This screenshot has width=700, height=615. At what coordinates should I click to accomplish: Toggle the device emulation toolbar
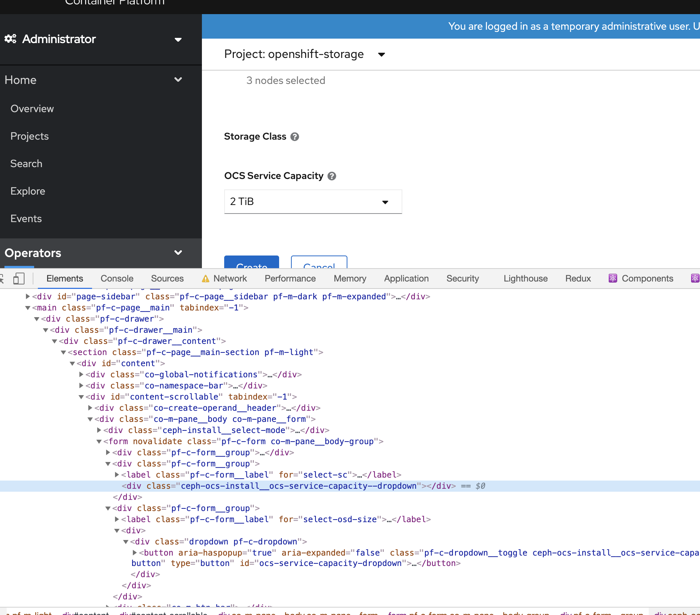tap(19, 279)
